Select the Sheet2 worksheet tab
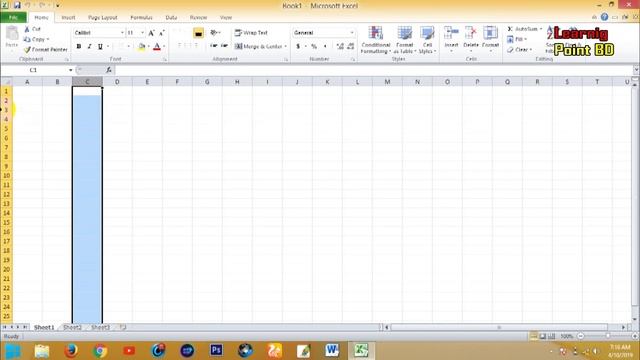The image size is (640, 360). (x=72, y=327)
